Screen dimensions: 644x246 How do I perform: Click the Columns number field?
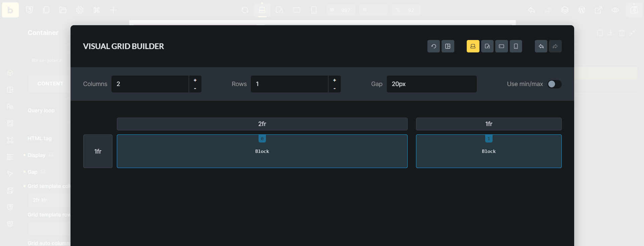[x=150, y=84]
